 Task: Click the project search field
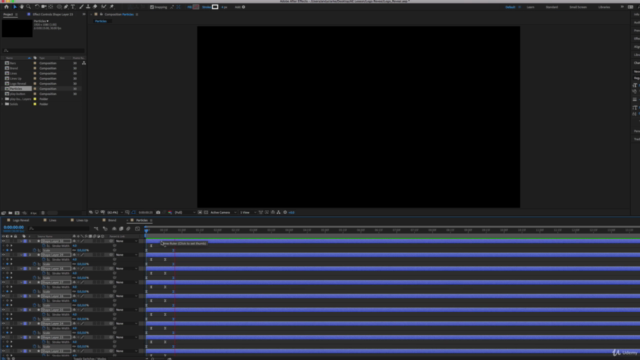pos(44,51)
